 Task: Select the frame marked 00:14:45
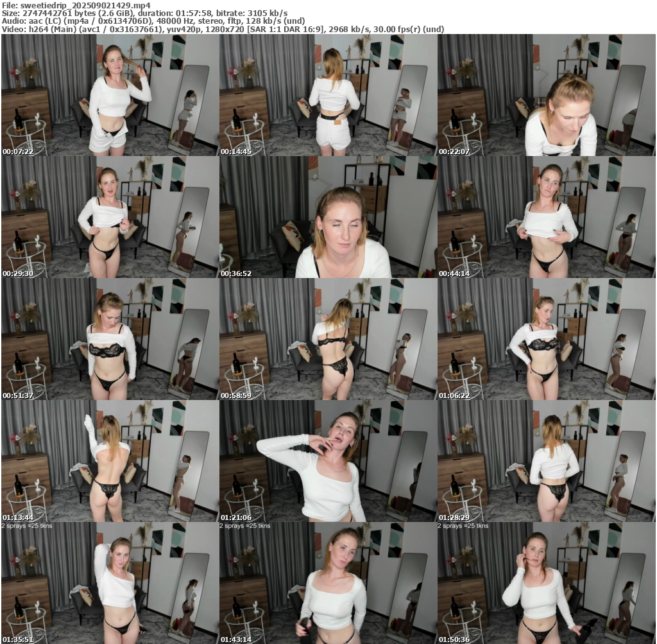[x=328, y=95]
